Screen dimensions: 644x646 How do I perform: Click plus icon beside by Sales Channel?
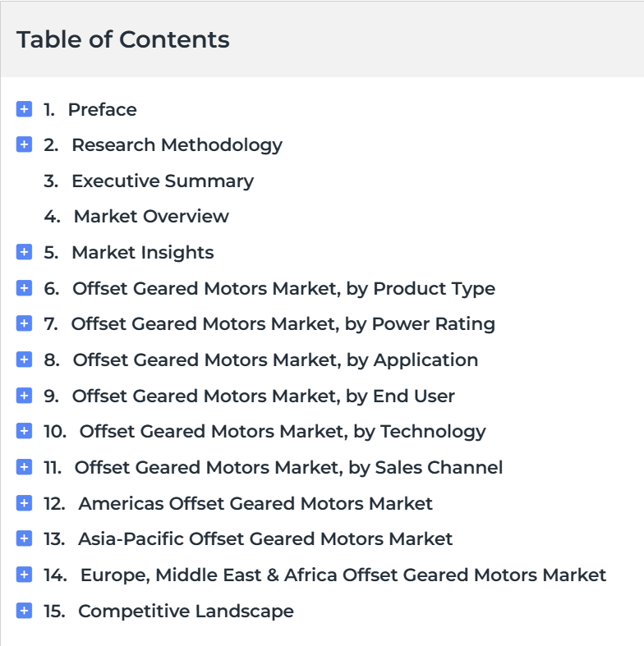[x=24, y=467]
